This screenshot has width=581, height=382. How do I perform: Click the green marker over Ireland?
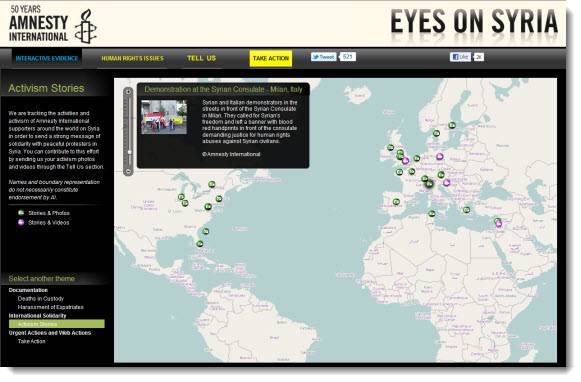pos(390,147)
